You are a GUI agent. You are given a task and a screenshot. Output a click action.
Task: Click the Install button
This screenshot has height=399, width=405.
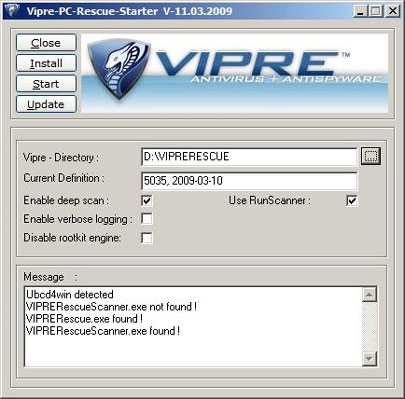(46, 63)
